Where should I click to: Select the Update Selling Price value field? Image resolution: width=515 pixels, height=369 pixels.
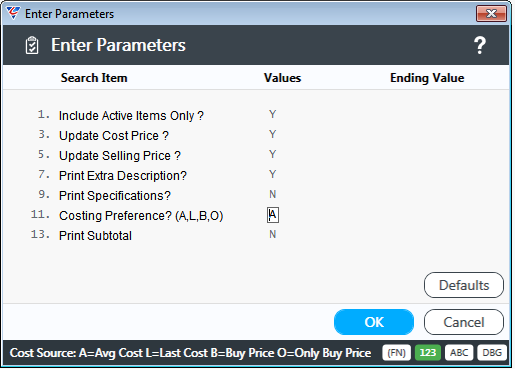(272, 155)
